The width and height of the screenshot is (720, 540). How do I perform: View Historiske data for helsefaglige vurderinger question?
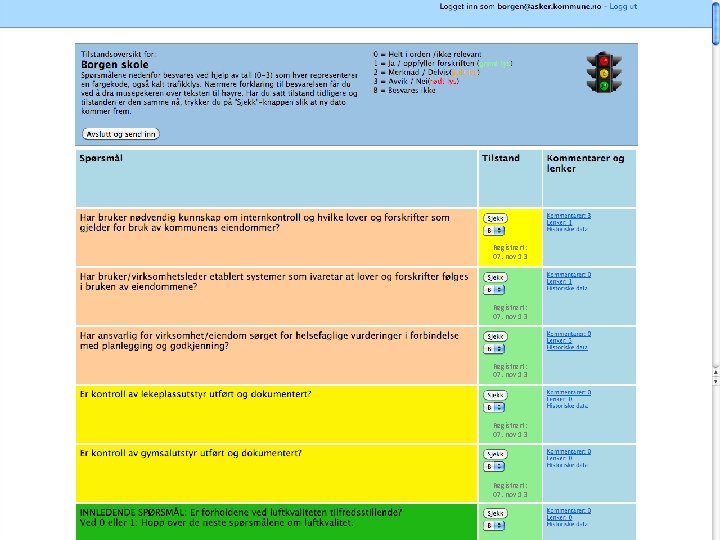567,347
